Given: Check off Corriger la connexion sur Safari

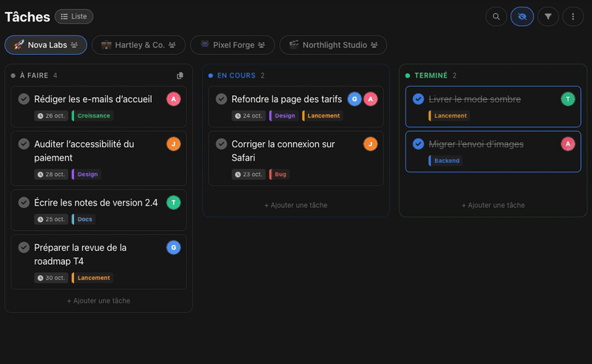Looking at the screenshot, I should coord(221,144).
